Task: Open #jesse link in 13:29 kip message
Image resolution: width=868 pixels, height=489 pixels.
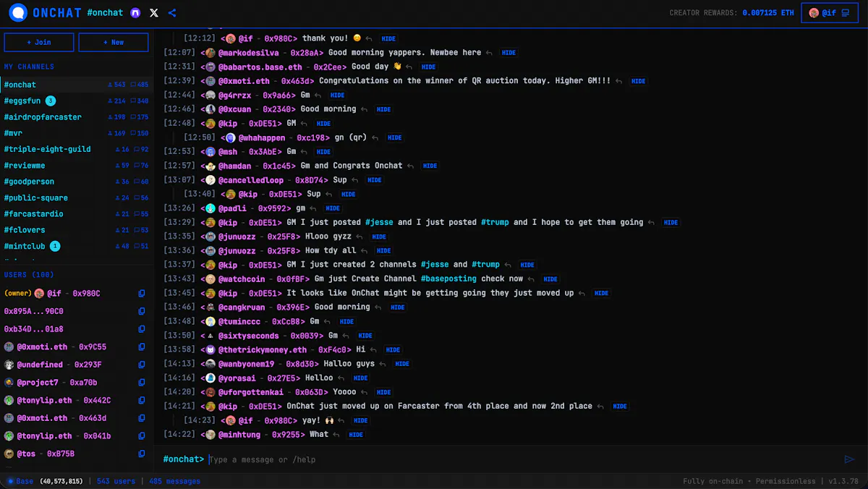Action: tap(379, 222)
